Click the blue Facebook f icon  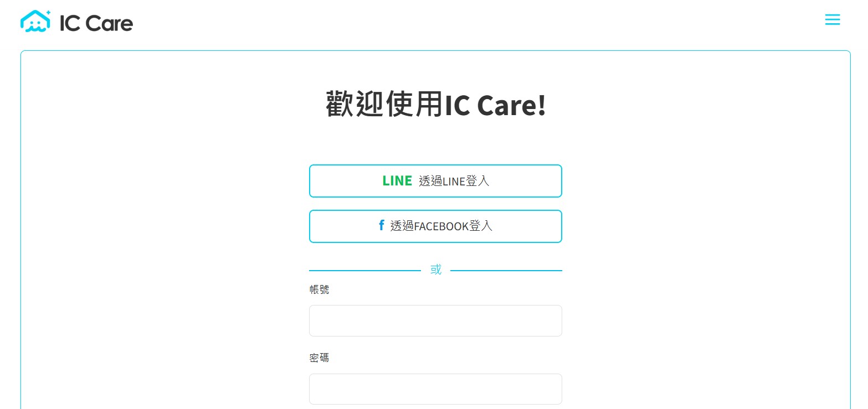pyautogui.click(x=381, y=225)
